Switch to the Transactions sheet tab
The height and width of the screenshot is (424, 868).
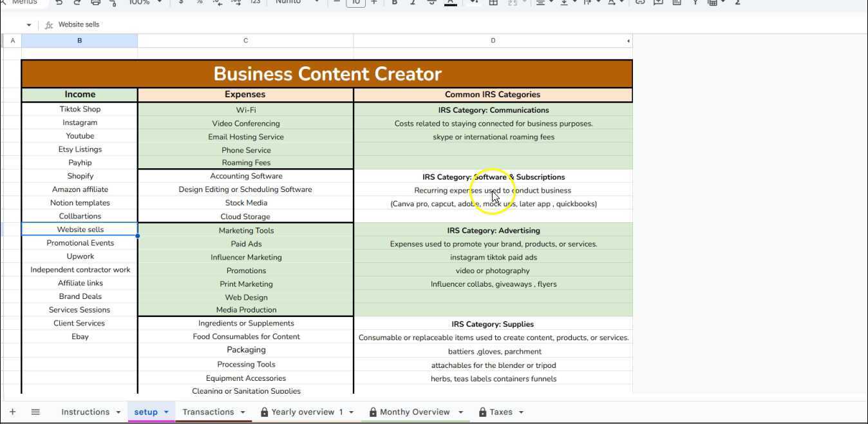(208, 412)
